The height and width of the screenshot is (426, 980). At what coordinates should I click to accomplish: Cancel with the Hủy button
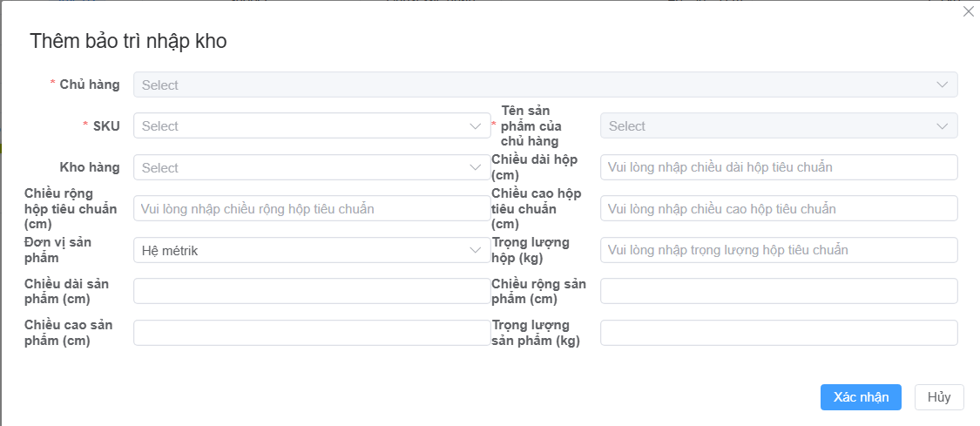[x=938, y=397]
